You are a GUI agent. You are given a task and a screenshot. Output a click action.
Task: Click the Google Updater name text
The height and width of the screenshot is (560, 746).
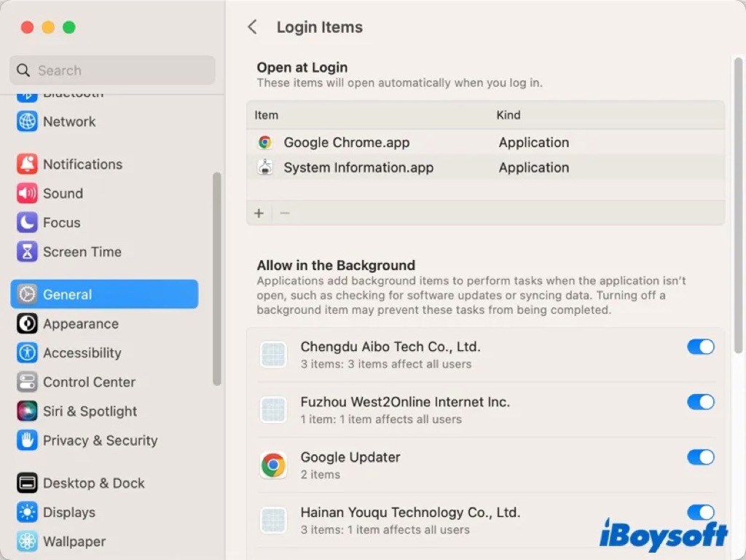350,457
